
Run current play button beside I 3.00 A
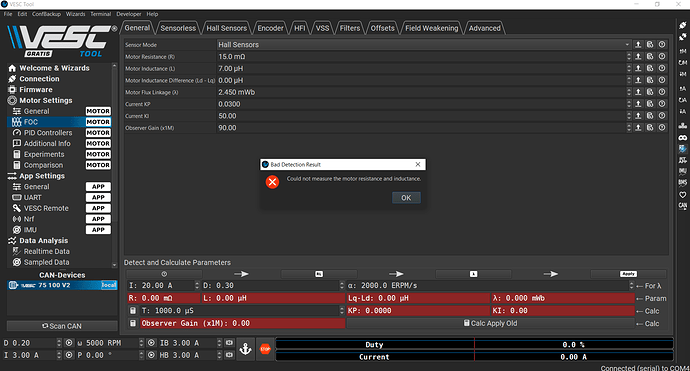coord(69,355)
